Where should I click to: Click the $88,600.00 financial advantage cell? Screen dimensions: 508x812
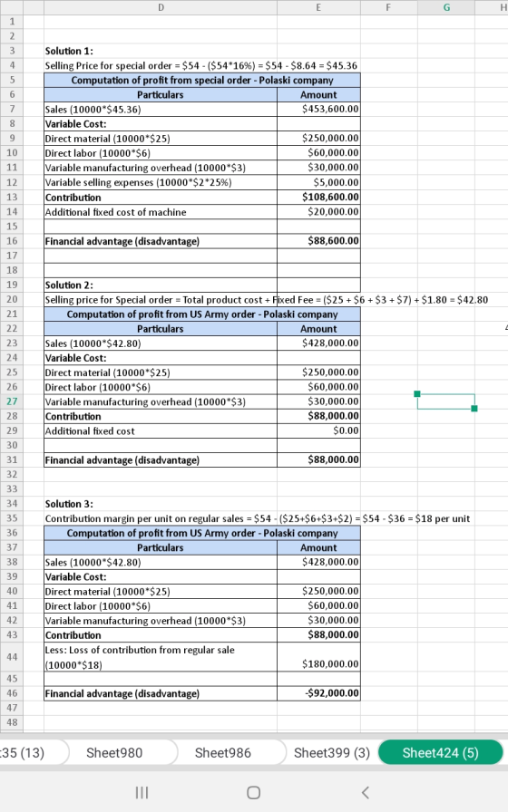(318, 241)
